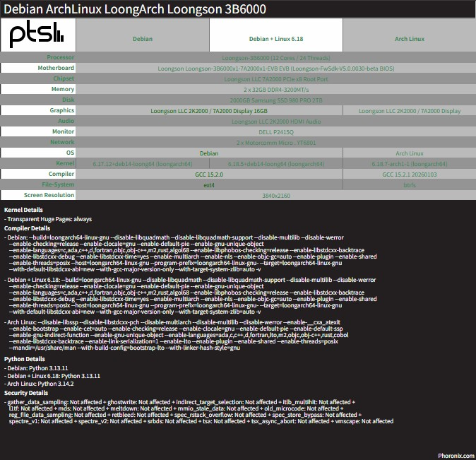The image size is (476, 460).
Task: Click the Screen Resolution row label
Action: click(49, 195)
